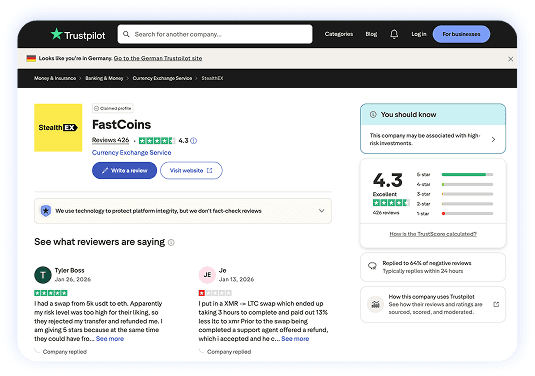Open How is the TrustScore calculated link

(x=433, y=234)
